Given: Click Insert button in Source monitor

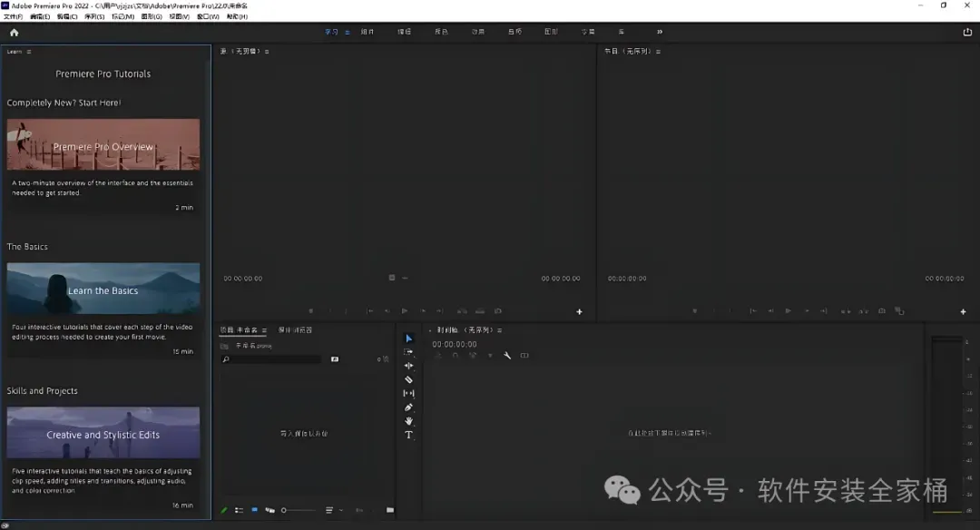Looking at the screenshot, I should (x=462, y=311).
